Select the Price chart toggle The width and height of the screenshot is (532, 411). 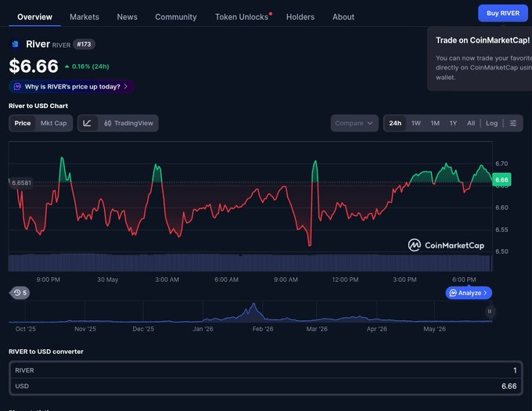23,123
